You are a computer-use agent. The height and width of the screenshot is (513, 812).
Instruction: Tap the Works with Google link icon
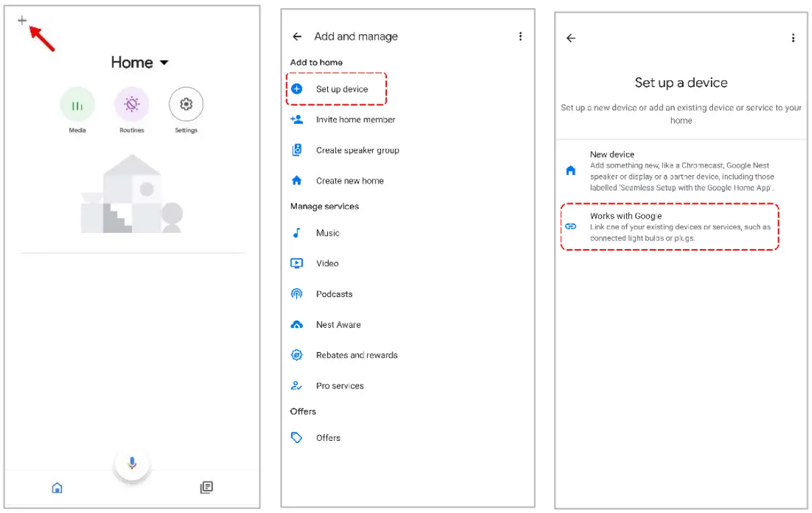[x=571, y=227]
